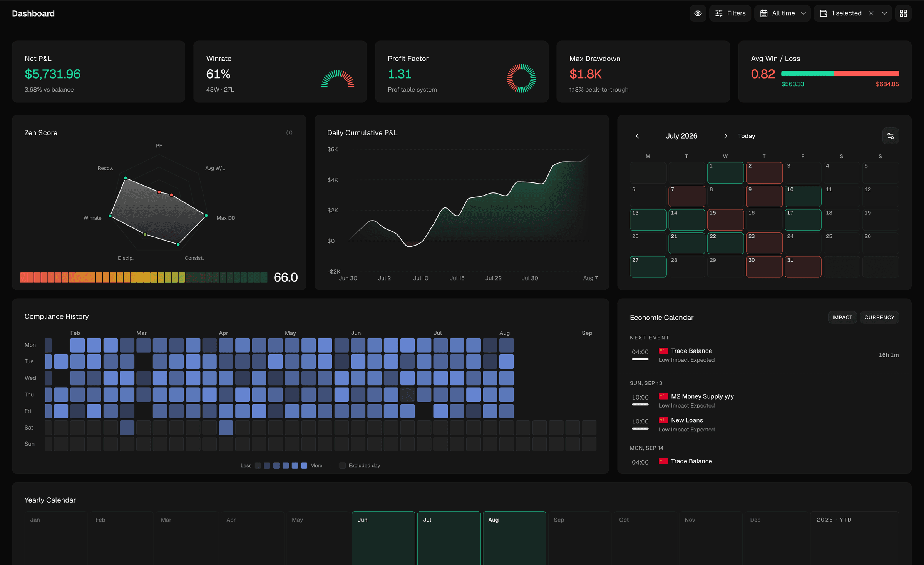This screenshot has width=924, height=565.
Task: Open the dashboard layout grid icon
Action: click(903, 13)
